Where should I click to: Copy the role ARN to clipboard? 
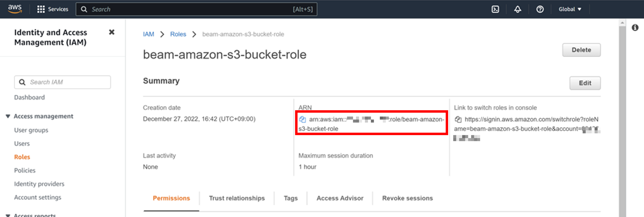[302, 119]
